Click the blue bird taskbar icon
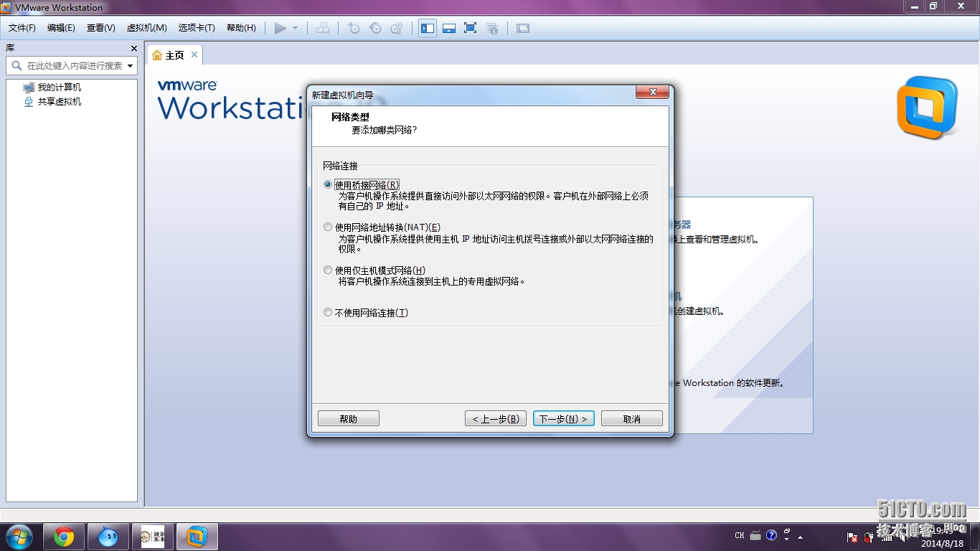Screen dimensions: 980x551 [x=108, y=536]
